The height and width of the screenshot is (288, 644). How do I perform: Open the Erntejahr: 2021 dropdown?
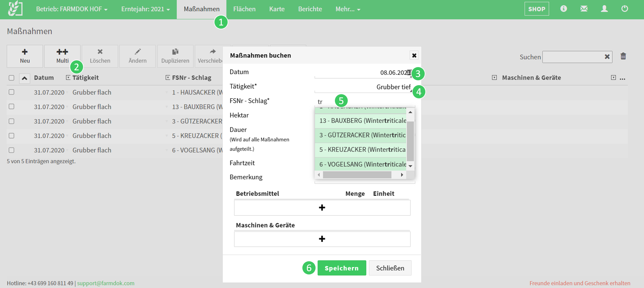pyautogui.click(x=146, y=9)
